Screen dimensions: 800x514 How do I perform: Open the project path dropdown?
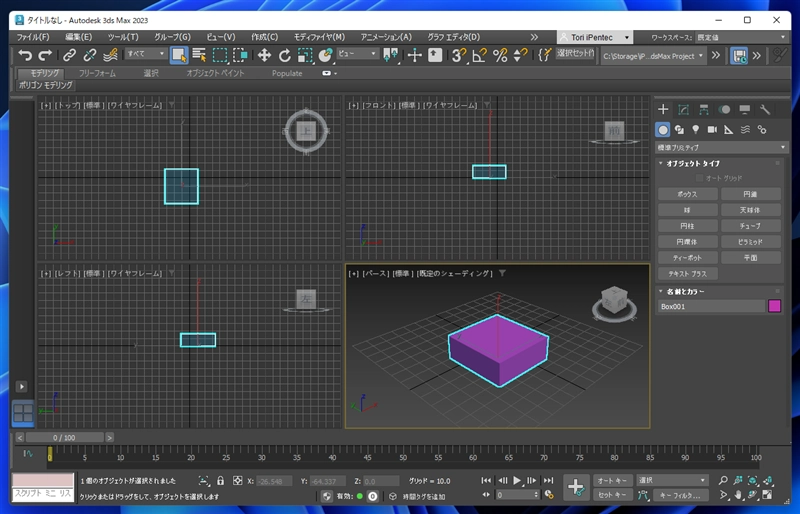(x=653, y=56)
